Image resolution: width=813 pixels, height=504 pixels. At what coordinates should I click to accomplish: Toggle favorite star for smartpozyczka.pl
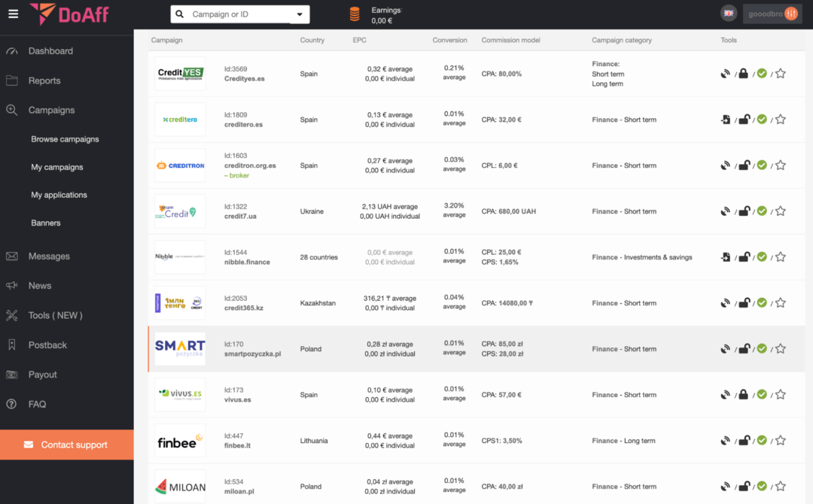pyautogui.click(x=781, y=349)
